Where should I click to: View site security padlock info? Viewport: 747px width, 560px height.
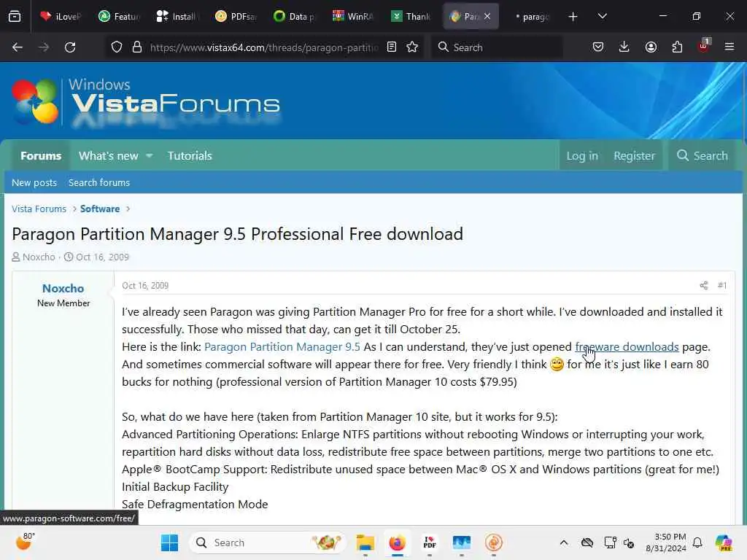(137, 47)
